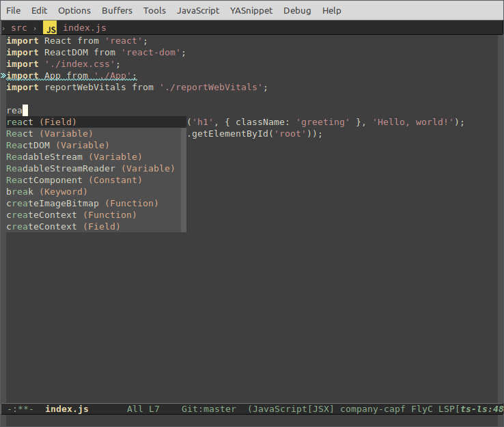Screen dimensions: 504x427
Task: Open the Buffers menu
Action: point(117,10)
